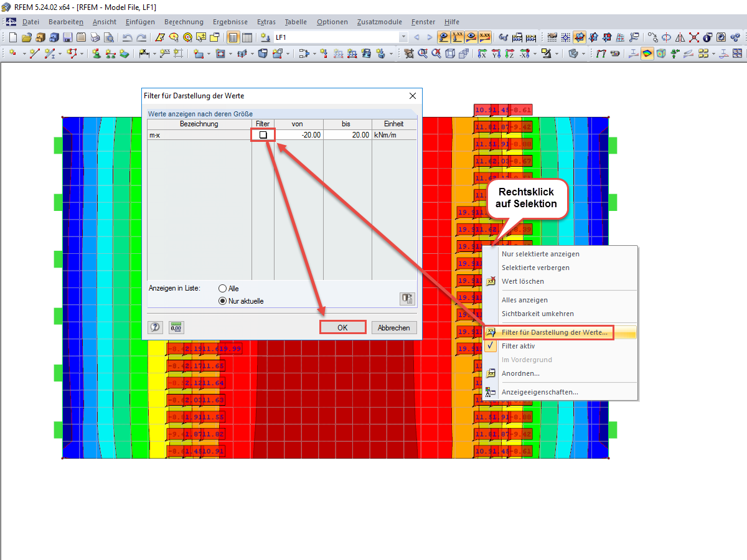
Task: Select the 'Alle' radio button
Action: [x=223, y=289]
